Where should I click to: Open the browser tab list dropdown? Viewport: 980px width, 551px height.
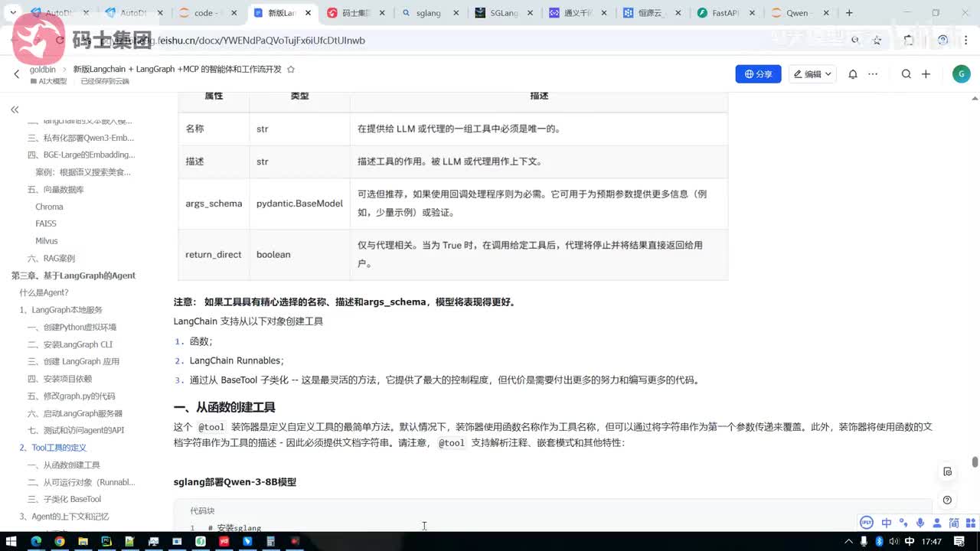point(13,13)
